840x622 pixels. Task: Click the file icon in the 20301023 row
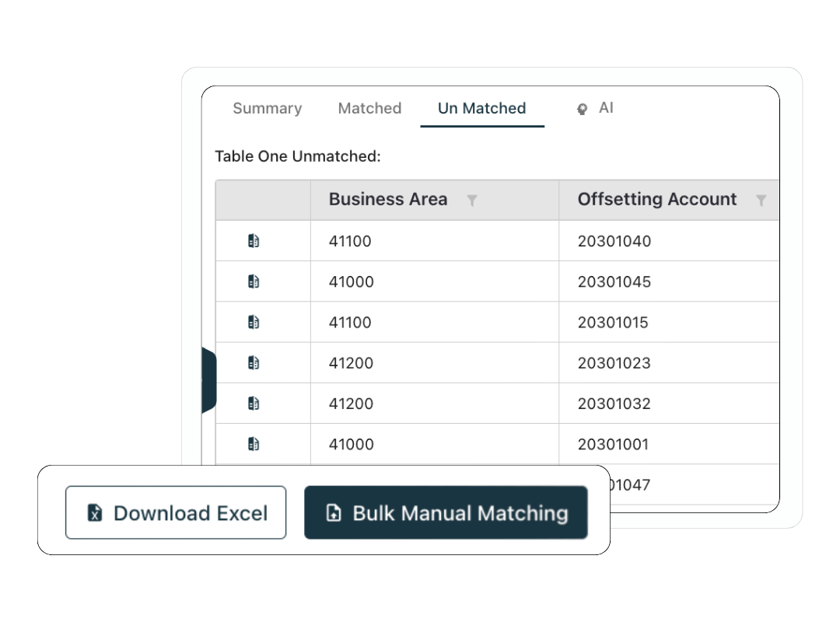252,362
